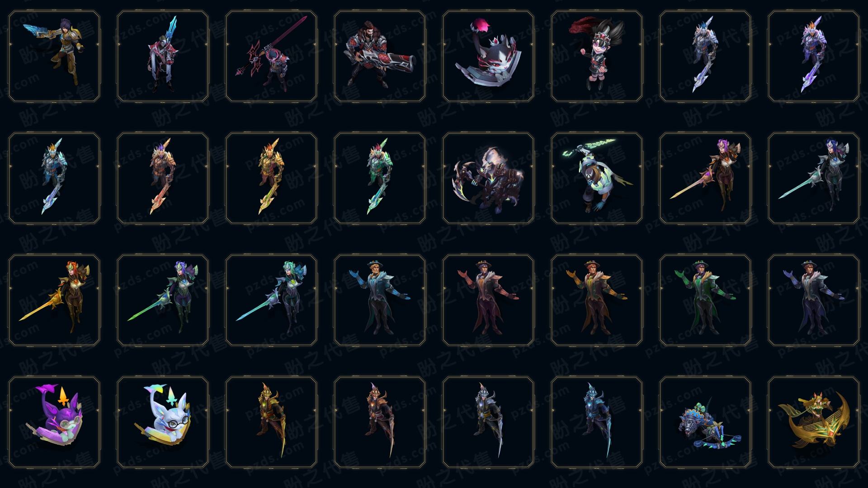Open the dark armored rider with glowing scythe
868x488 pixels.
pyautogui.click(x=488, y=178)
